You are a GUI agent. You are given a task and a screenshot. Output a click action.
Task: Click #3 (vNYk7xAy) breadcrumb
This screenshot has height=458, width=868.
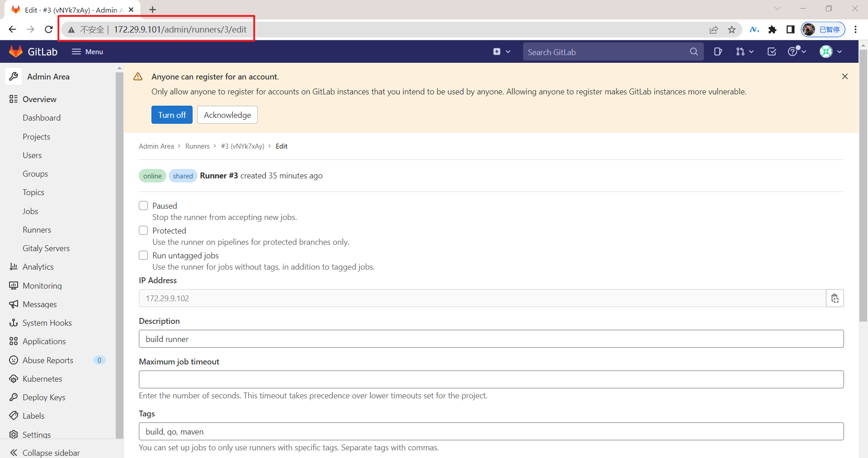click(243, 146)
